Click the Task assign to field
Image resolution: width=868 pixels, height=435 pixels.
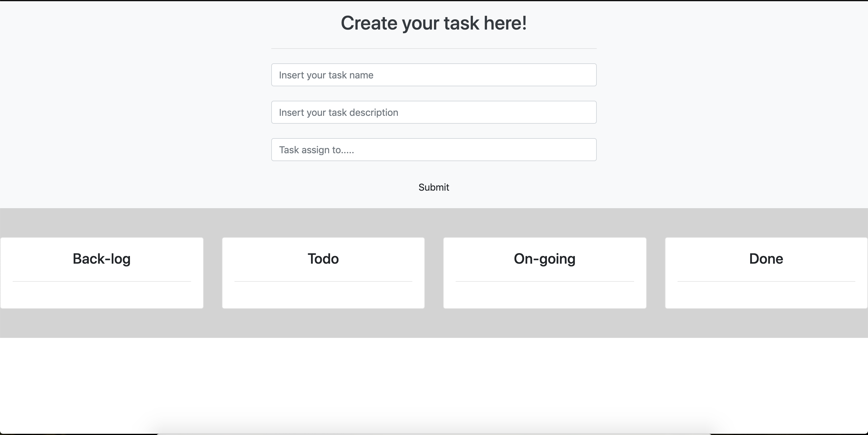pos(434,150)
